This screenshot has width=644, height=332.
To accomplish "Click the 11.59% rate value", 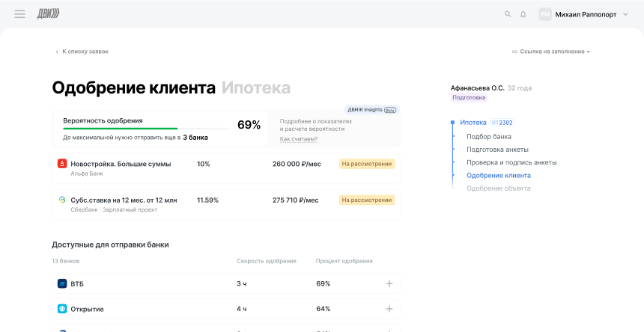I will coord(207,200).
